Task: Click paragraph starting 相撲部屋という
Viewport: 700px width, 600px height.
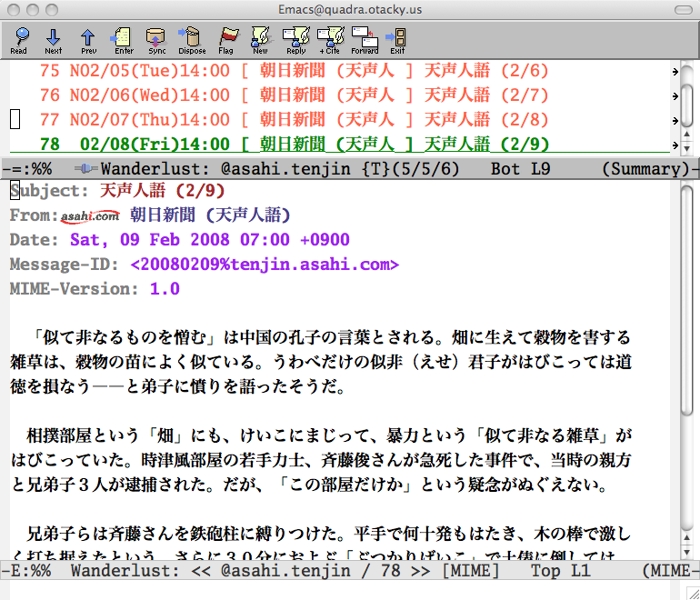Action: [x=321, y=460]
